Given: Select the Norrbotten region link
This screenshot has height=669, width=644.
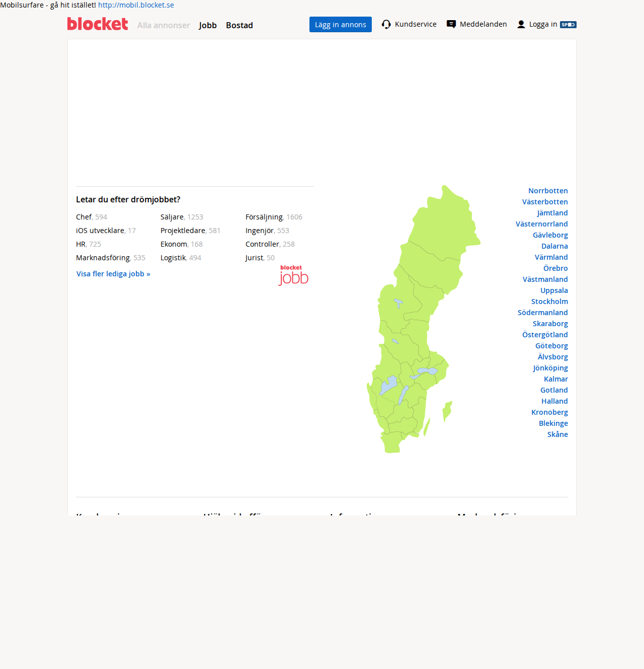Looking at the screenshot, I should pyautogui.click(x=548, y=191).
